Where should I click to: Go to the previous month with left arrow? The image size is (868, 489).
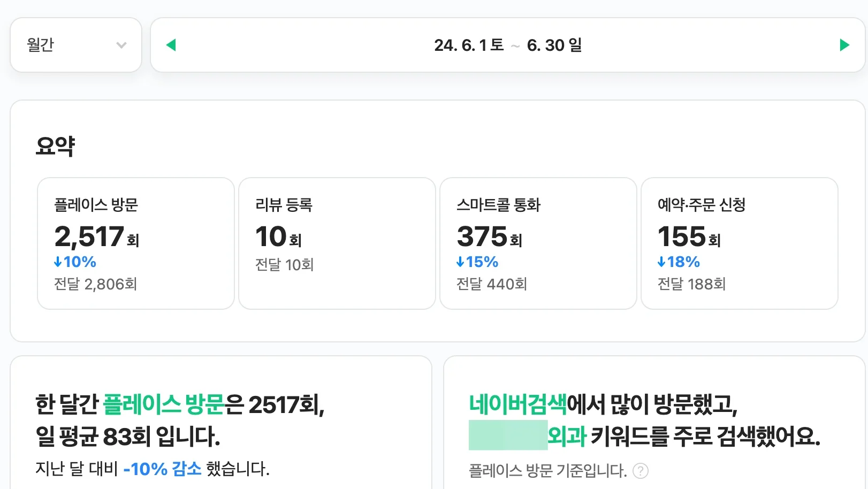tap(171, 45)
